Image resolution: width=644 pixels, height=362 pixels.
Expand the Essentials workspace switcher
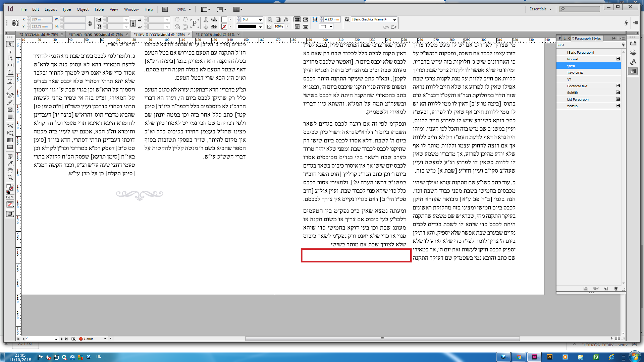pos(540,9)
